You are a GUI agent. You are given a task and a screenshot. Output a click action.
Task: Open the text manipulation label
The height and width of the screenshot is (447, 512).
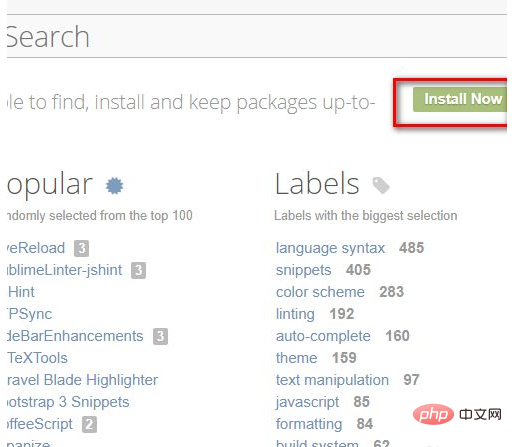click(x=332, y=380)
